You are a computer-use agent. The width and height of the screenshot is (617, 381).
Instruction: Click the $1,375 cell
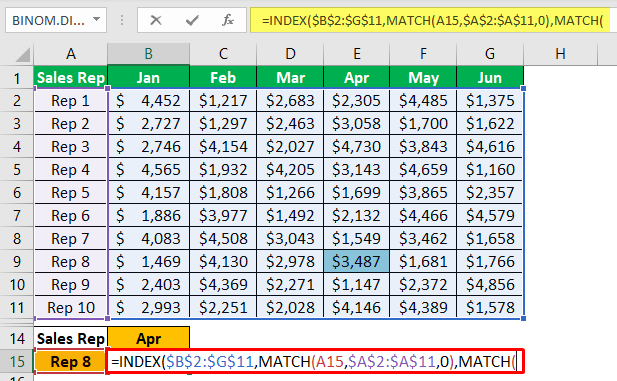tap(490, 101)
